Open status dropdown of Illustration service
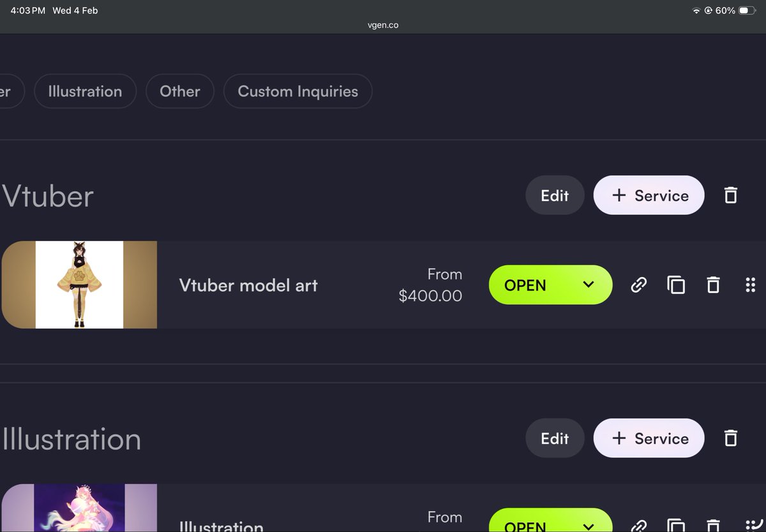The height and width of the screenshot is (532, 766). pyautogui.click(x=550, y=520)
